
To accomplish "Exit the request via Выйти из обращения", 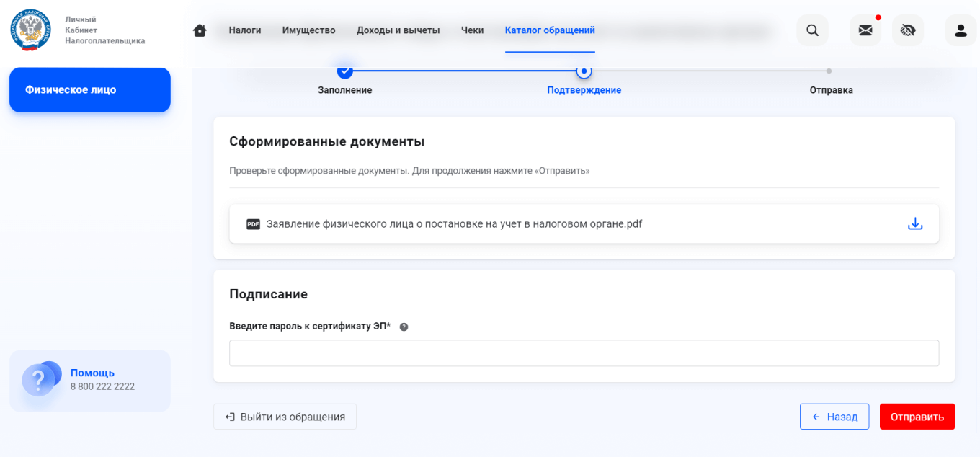I will (285, 416).
